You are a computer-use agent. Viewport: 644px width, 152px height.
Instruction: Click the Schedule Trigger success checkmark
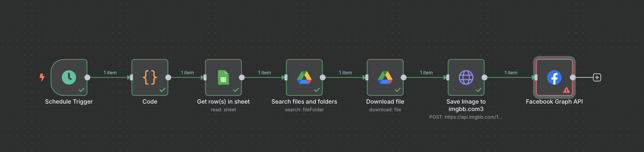click(81, 90)
